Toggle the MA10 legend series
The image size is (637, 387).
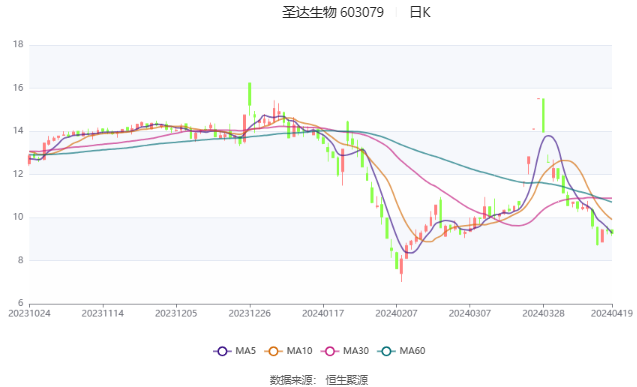288,351
